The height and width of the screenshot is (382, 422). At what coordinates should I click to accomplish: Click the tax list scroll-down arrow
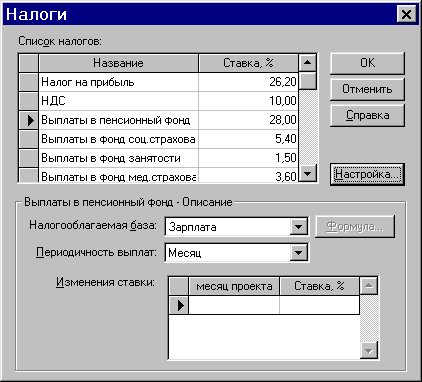(307, 173)
